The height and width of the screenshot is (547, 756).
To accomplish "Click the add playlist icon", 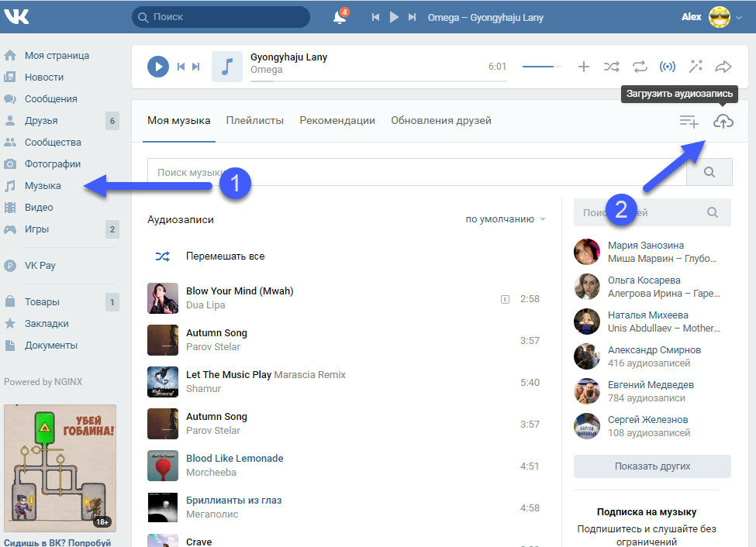I will click(689, 122).
